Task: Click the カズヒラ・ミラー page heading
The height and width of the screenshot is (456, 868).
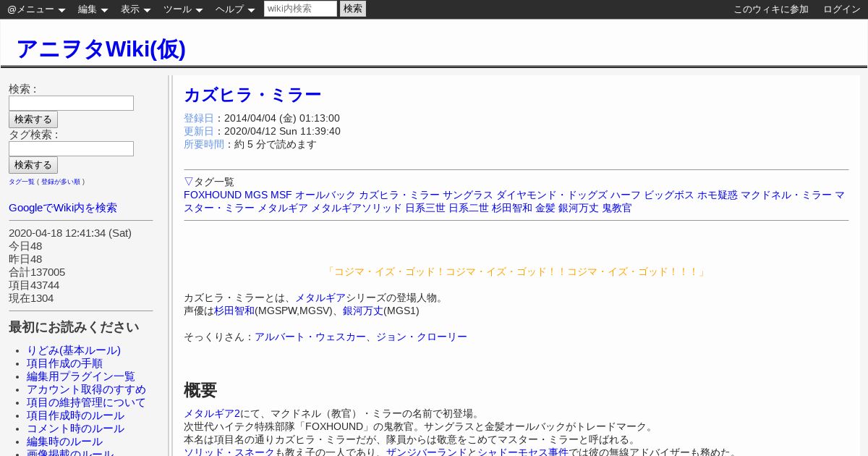Action: pyautogui.click(x=252, y=95)
